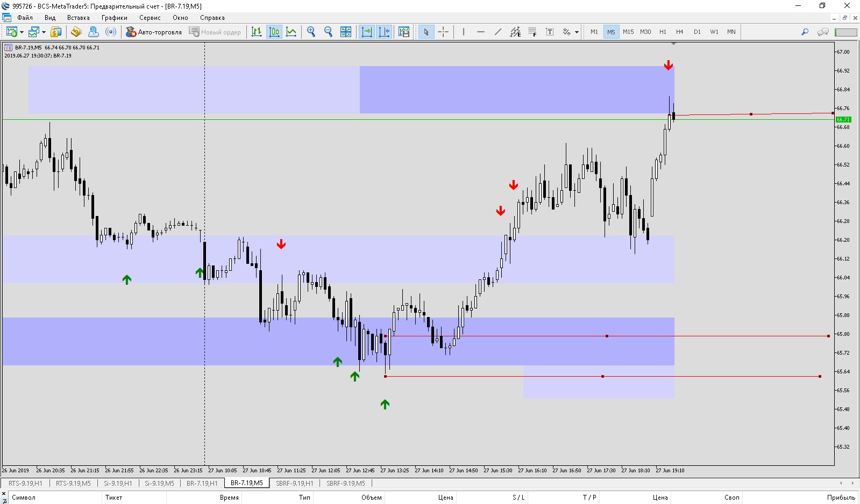This screenshot has width=860, height=504.
Task: Select the trendline drawing tool
Action: (x=498, y=32)
